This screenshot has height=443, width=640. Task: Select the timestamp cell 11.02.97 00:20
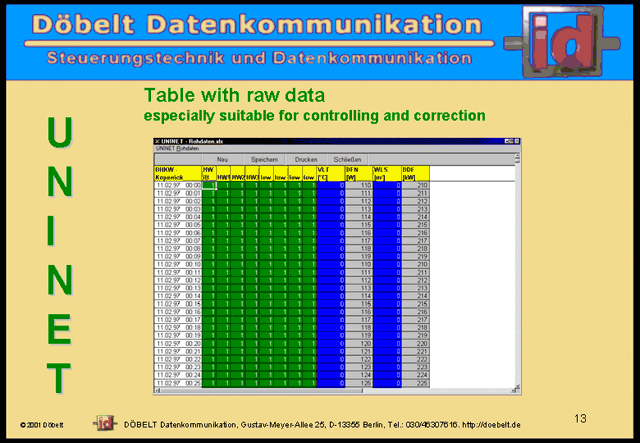click(x=178, y=344)
